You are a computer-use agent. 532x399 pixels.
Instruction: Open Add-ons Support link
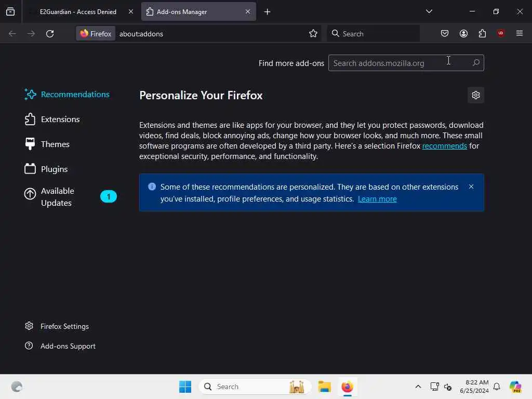point(60,346)
